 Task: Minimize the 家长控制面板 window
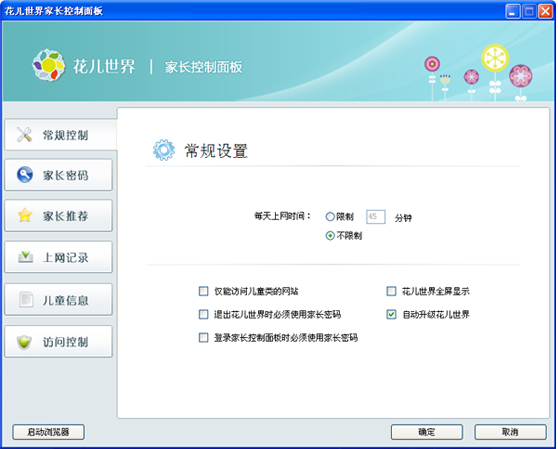point(512,12)
